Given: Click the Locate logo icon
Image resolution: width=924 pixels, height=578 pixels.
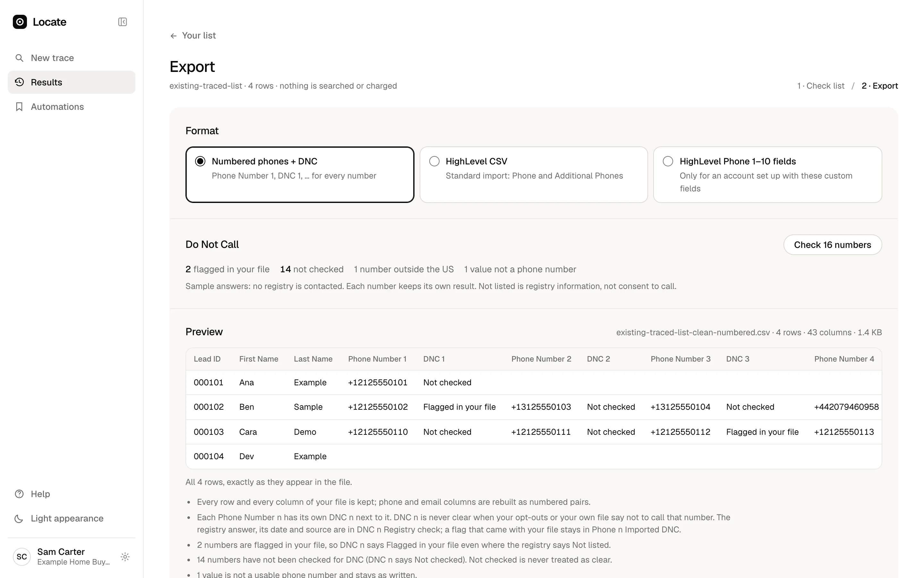Looking at the screenshot, I should pos(20,22).
